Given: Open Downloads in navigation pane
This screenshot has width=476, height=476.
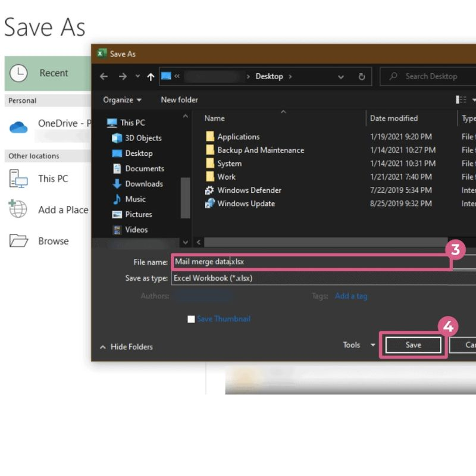Looking at the screenshot, I should (x=138, y=184).
